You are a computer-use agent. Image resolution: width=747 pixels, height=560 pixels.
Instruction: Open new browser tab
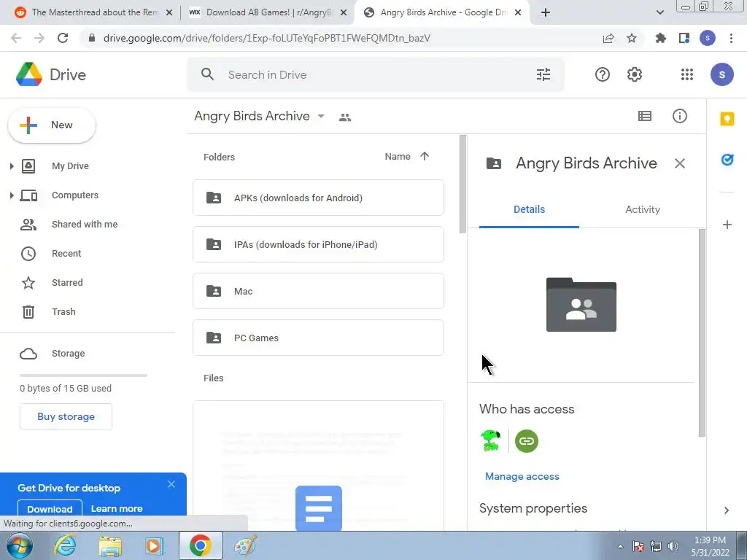point(546,13)
